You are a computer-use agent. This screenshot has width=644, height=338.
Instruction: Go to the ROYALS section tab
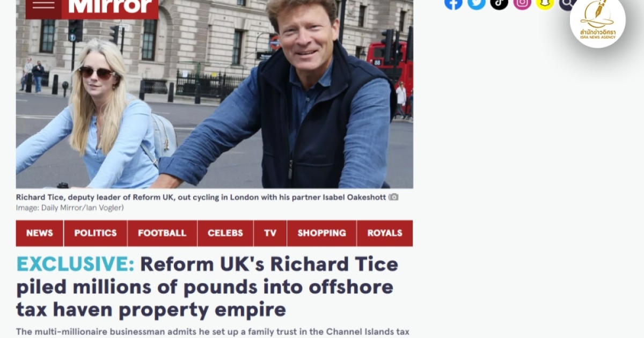click(385, 233)
